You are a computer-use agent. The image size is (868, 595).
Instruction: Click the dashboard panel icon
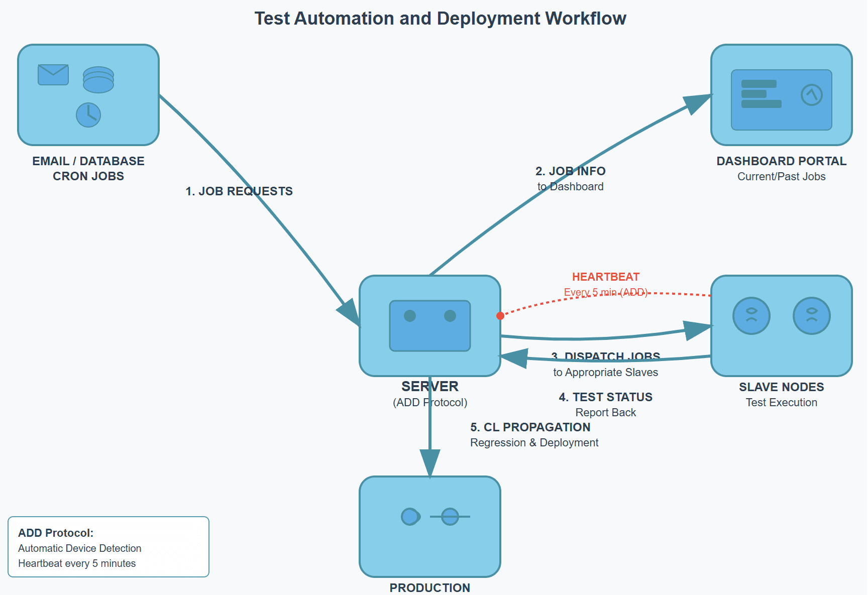[x=782, y=100]
